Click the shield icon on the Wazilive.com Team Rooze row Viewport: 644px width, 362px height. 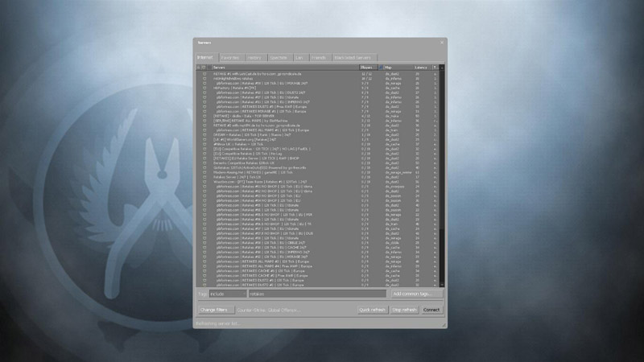(x=204, y=182)
